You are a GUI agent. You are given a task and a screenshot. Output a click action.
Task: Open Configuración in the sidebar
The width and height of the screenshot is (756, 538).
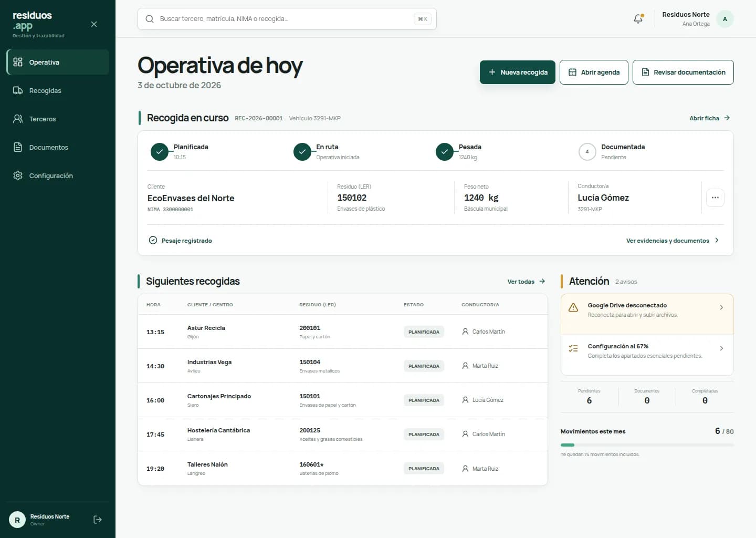pos(58,175)
